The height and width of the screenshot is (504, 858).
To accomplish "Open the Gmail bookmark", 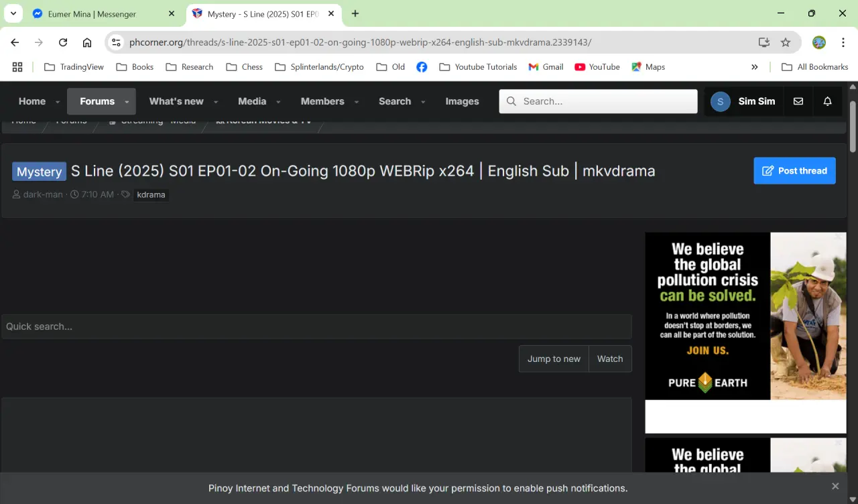I will [546, 67].
